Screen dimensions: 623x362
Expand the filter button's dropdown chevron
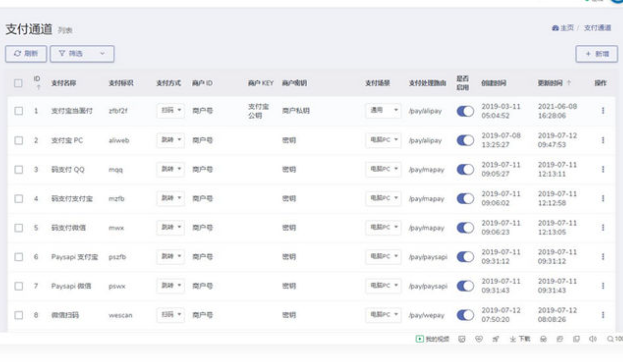(102, 54)
